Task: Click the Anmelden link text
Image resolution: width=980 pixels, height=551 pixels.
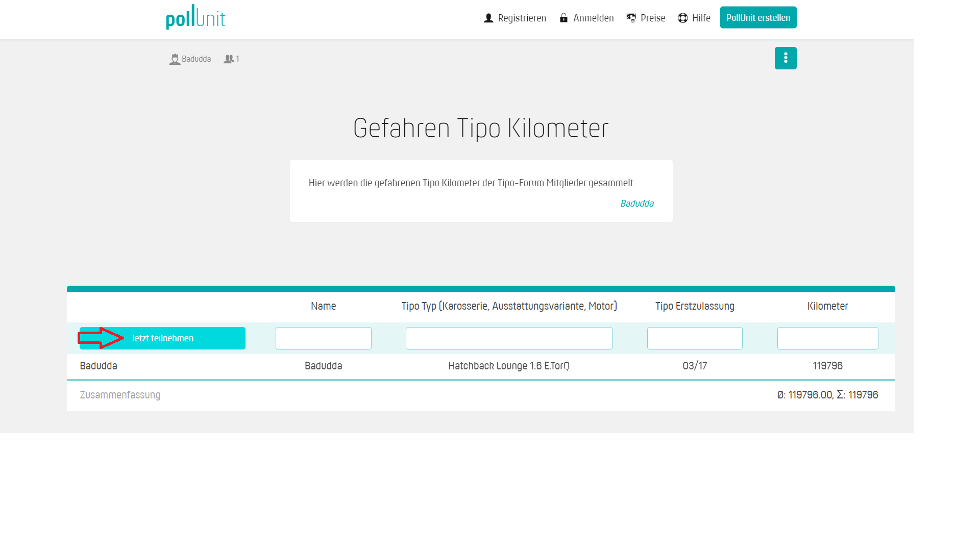Action: point(593,18)
